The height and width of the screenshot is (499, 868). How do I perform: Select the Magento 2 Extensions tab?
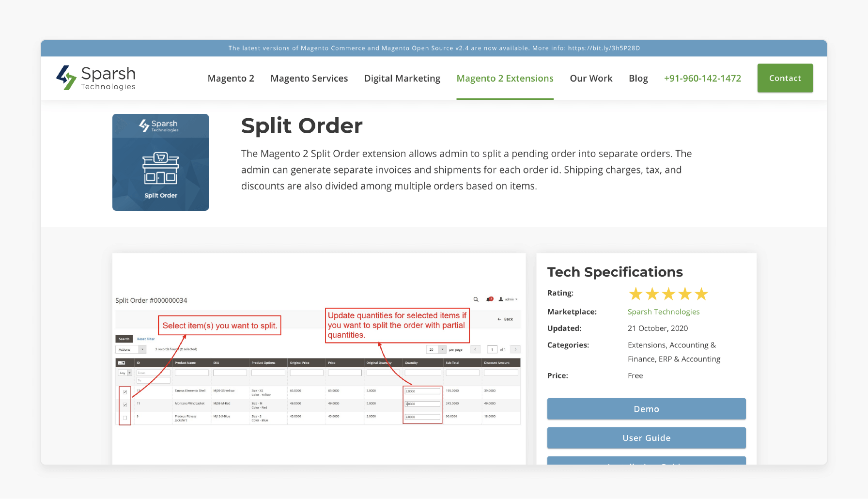[505, 78]
